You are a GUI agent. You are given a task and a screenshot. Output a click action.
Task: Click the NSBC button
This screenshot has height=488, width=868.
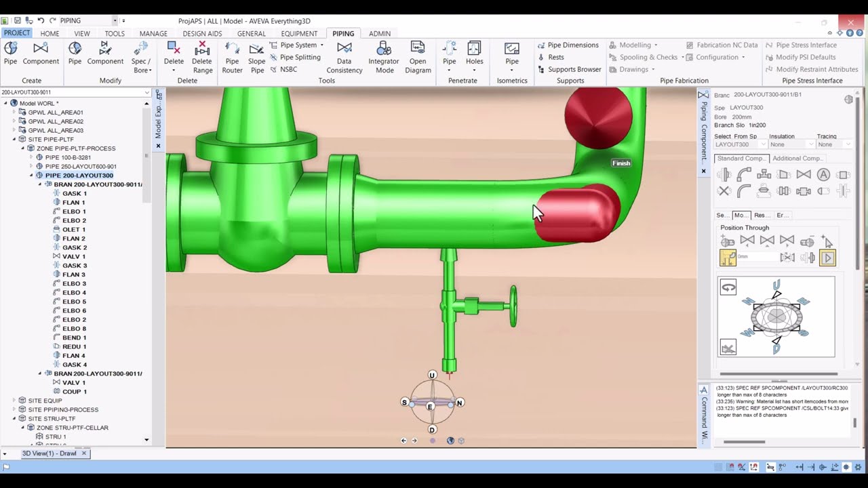pyautogui.click(x=283, y=69)
